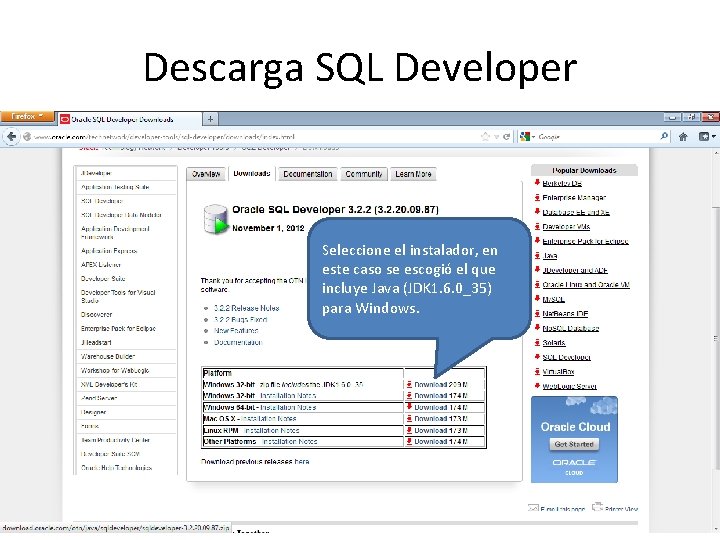Select Enterprise Pack for Eclipse in sidebar
The width and height of the screenshot is (720, 540).
(118, 329)
